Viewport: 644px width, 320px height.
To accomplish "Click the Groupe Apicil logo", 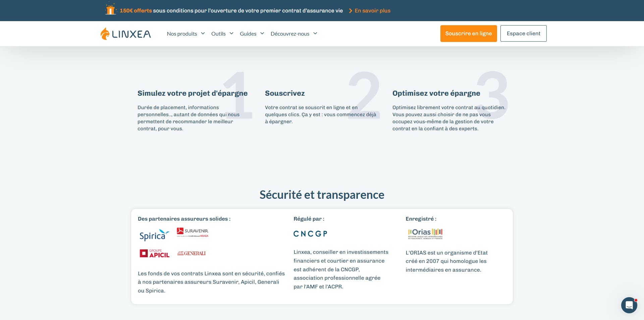I will (x=155, y=254).
